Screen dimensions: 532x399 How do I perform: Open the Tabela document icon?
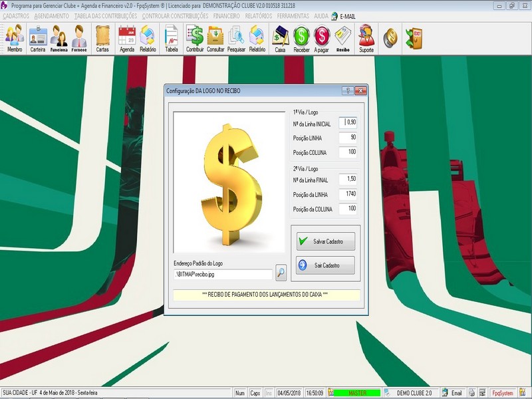point(172,39)
